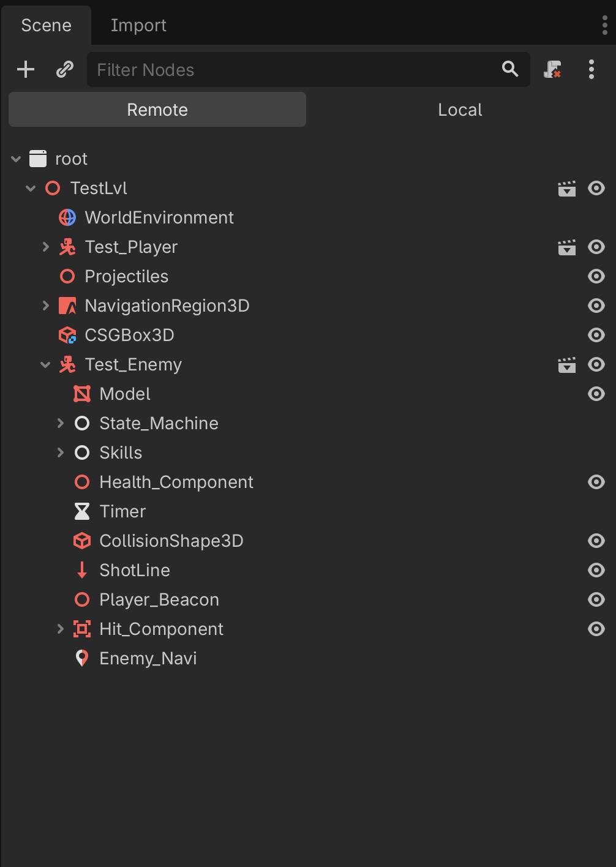This screenshot has width=616, height=867.
Task: Click the add new node plus icon
Action: [x=26, y=69]
